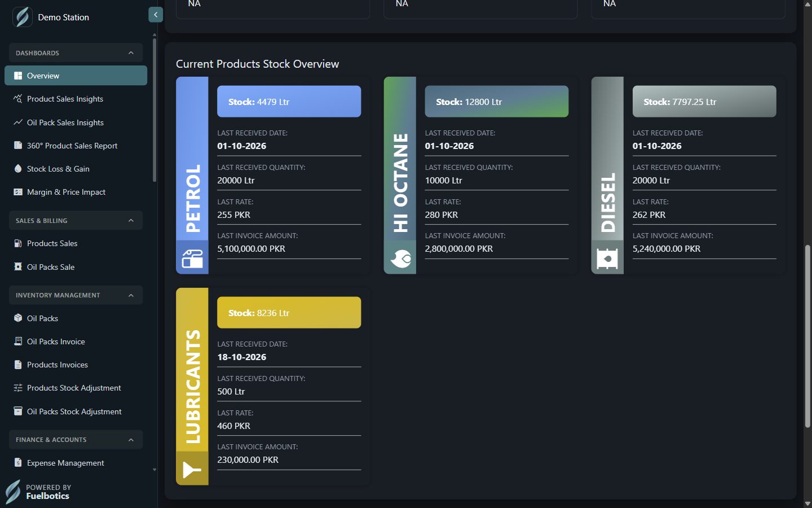The width and height of the screenshot is (812, 508).
Task: Click the Oil Packs Stock Adjustment icon
Action: tap(18, 411)
